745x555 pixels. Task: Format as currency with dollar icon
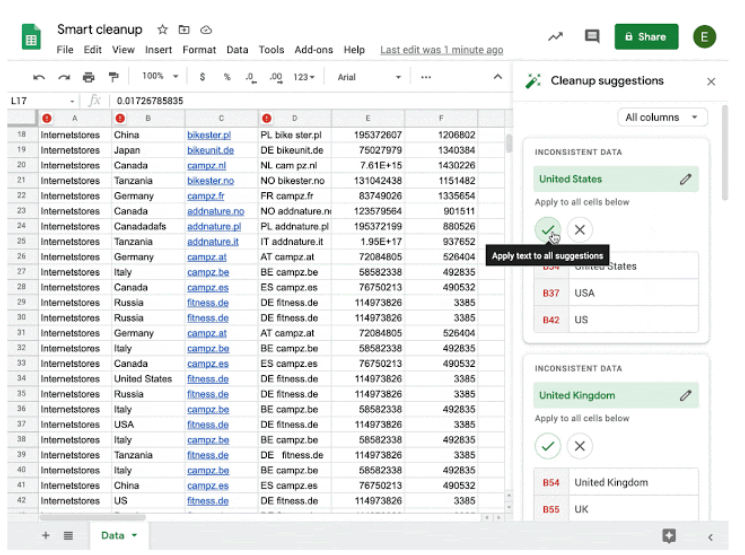coord(202,77)
